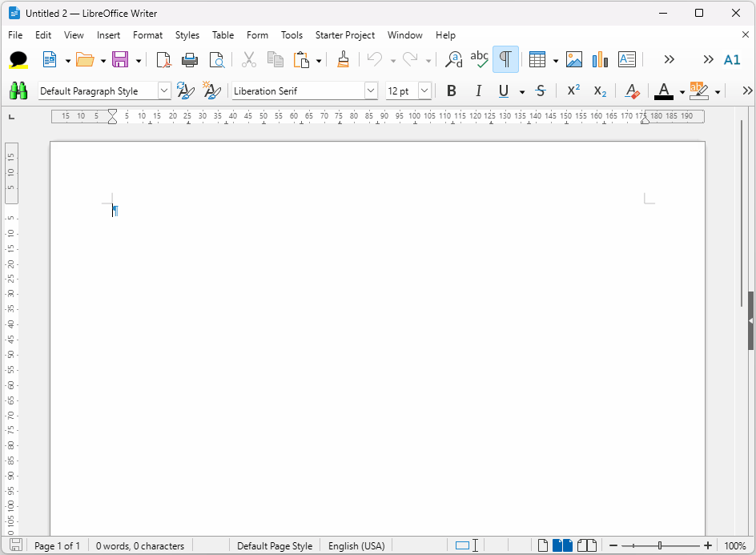Open the Starter Project menu

click(344, 35)
